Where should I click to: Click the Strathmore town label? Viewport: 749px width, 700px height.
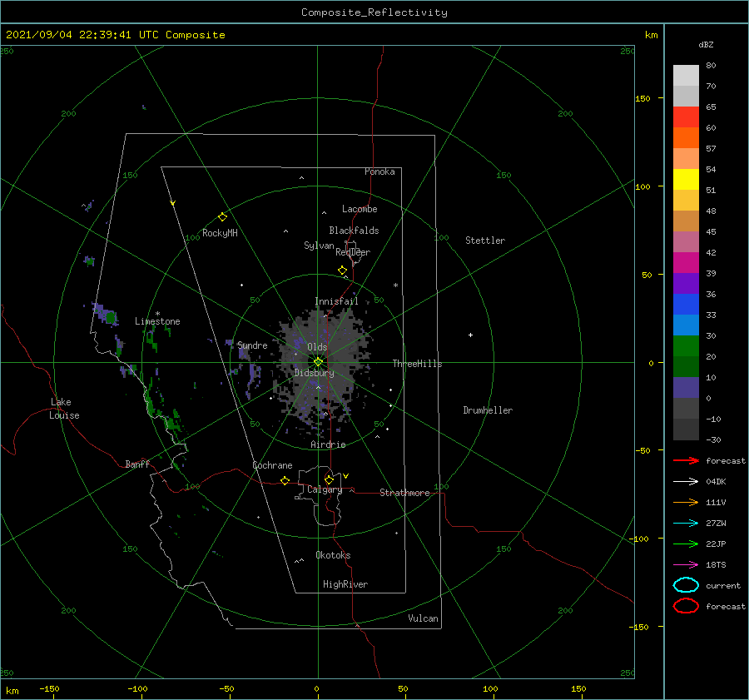404,493
